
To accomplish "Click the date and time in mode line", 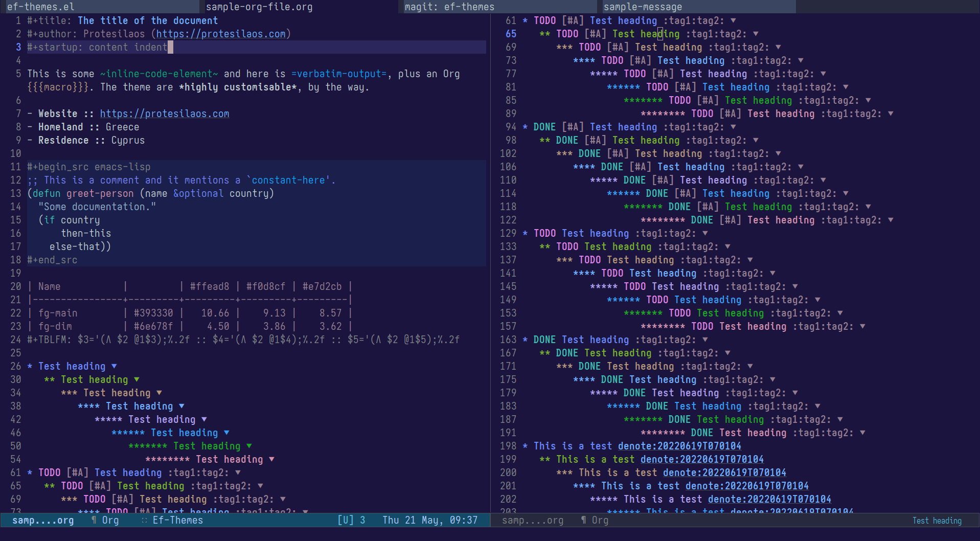I will click(x=430, y=520).
